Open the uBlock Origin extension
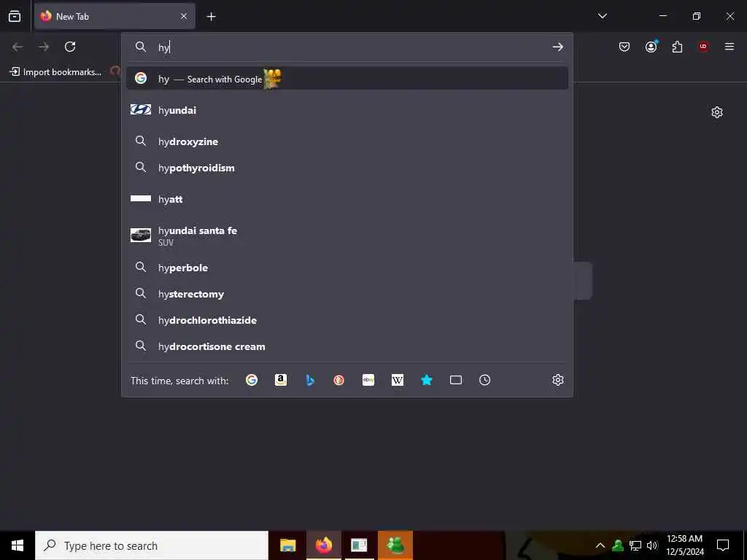Screen dimensions: 747x560 [703, 47]
